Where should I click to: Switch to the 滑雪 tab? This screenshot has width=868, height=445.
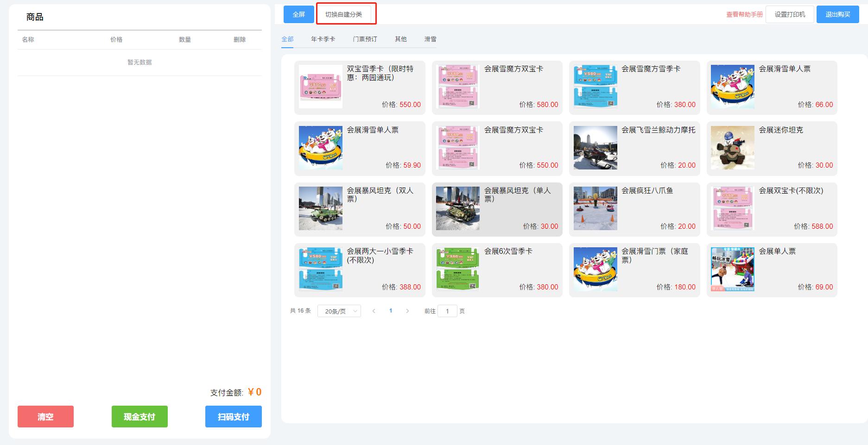click(x=430, y=39)
